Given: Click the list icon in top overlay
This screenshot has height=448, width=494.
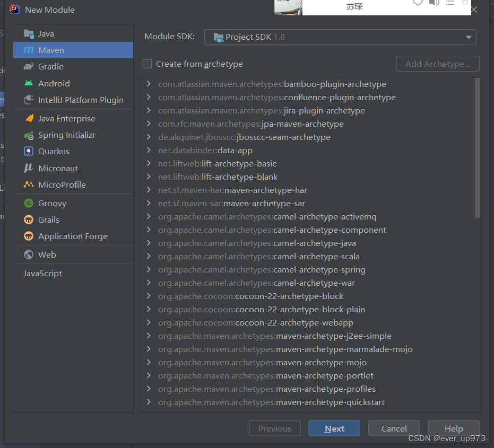Looking at the screenshot, I should coord(449,3).
